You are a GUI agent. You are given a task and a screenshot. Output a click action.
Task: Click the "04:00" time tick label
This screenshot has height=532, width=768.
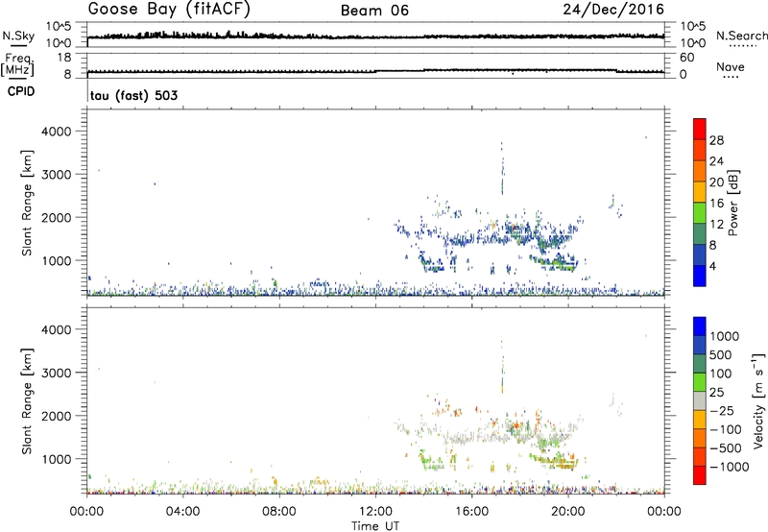[x=182, y=512]
